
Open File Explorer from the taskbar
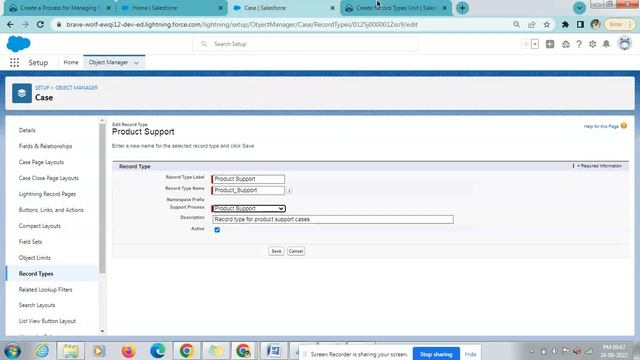point(71,351)
